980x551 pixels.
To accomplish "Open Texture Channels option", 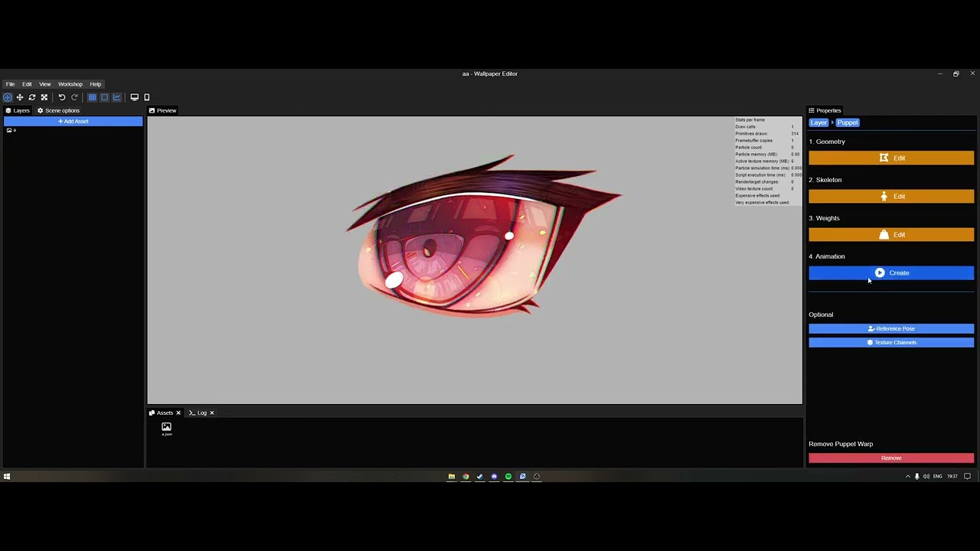I will 891,342.
